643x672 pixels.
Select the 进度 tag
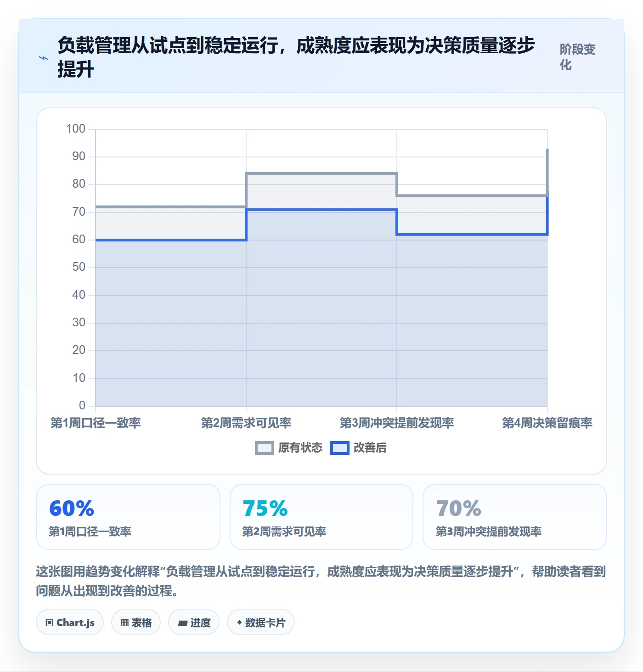(x=194, y=622)
